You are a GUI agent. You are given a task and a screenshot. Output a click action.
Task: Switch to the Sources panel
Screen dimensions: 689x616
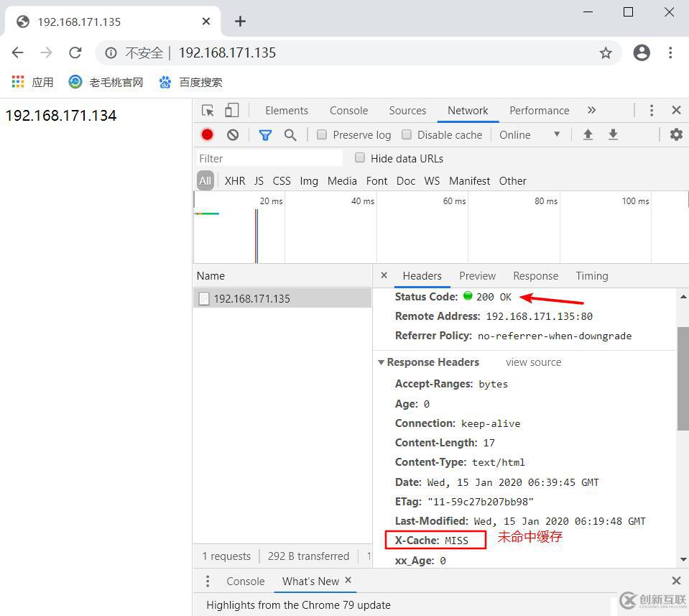pyautogui.click(x=407, y=111)
